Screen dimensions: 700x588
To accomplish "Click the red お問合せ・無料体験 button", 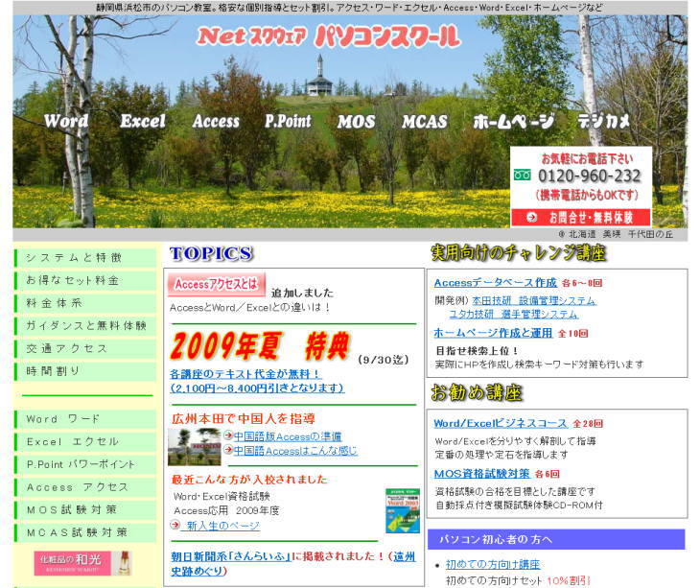I will [581, 218].
